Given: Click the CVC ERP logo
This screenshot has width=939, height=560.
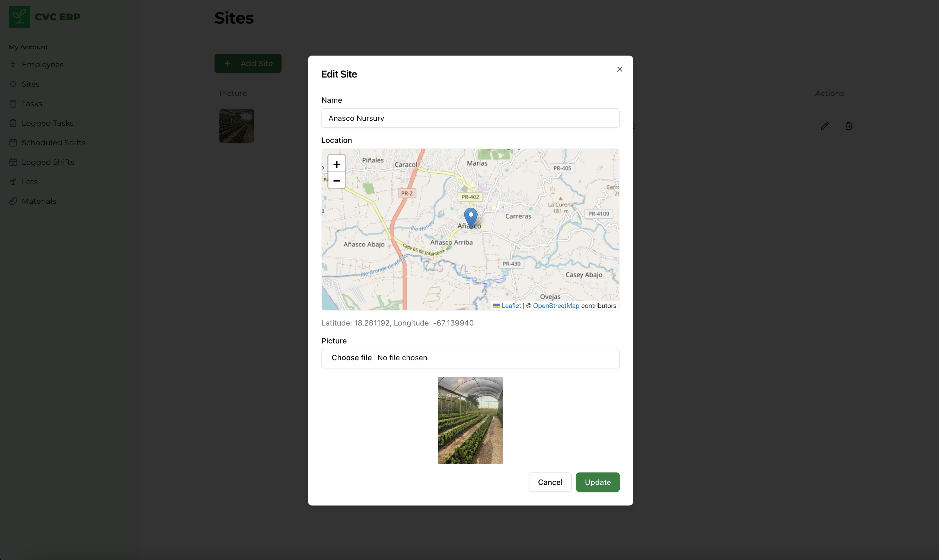Looking at the screenshot, I should point(44,17).
